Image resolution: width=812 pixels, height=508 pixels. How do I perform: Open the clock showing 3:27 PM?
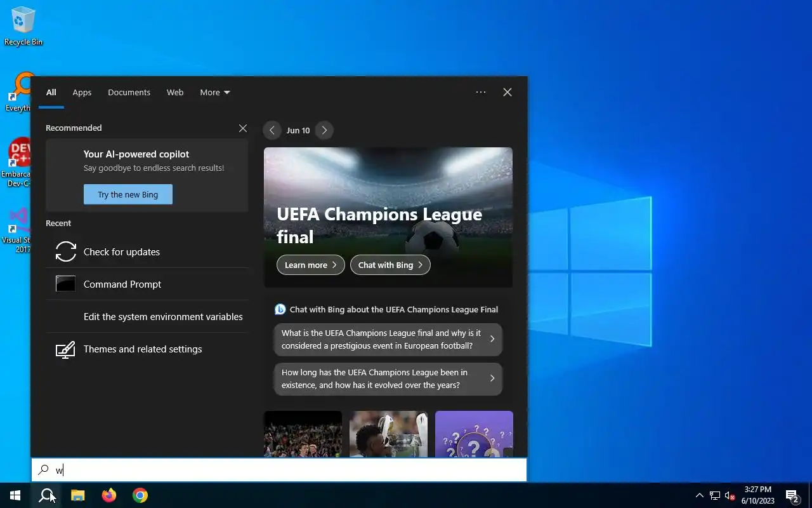758,495
